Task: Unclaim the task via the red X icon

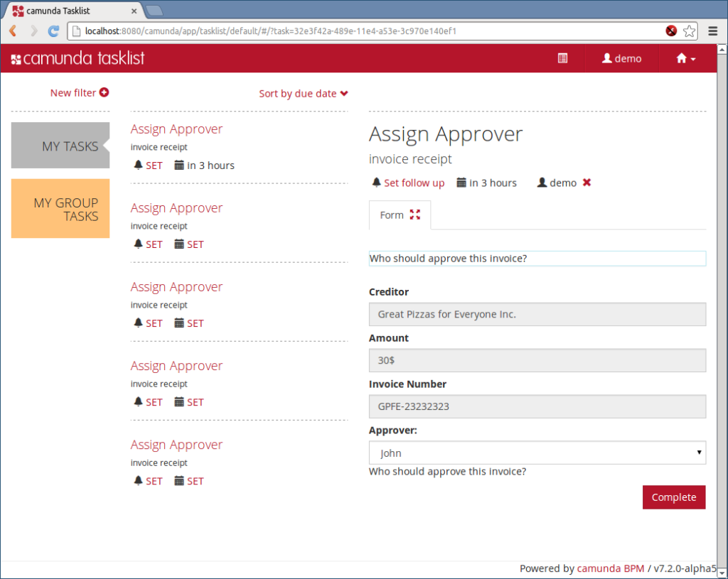Action: coord(587,183)
